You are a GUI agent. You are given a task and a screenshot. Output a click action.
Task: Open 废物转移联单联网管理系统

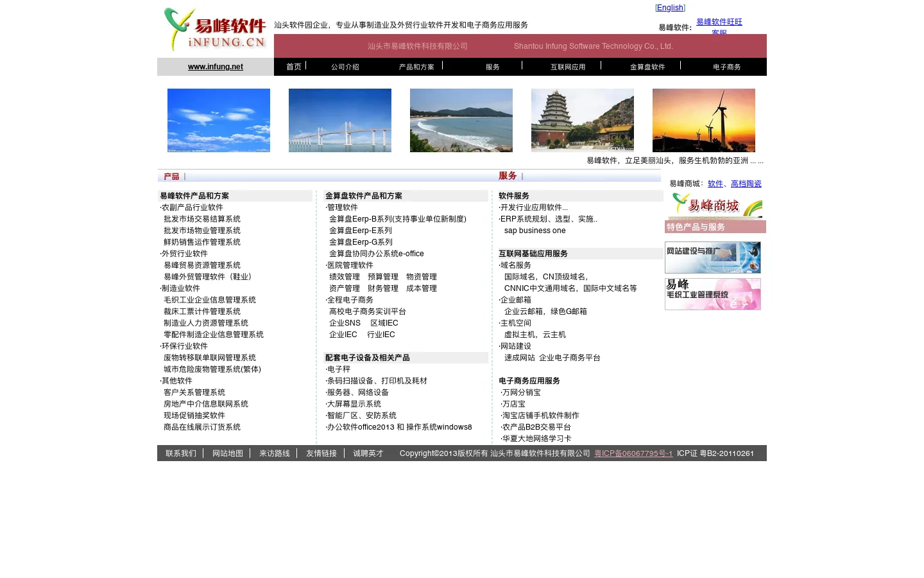(x=210, y=358)
